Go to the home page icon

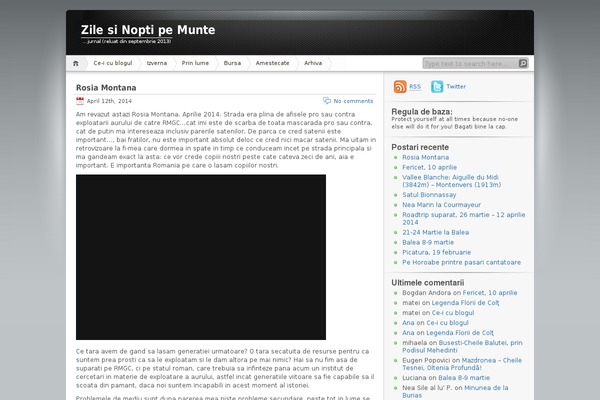(75, 64)
